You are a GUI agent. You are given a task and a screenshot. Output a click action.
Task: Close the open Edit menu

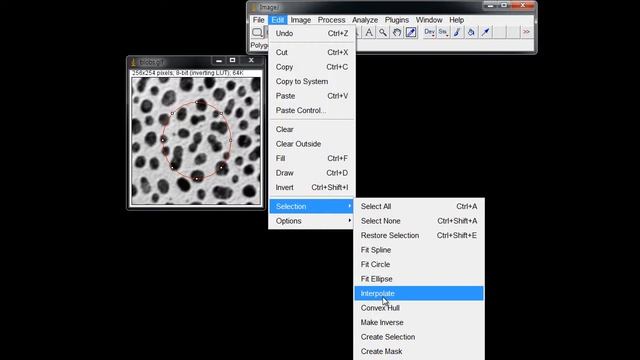pyautogui.click(x=278, y=20)
